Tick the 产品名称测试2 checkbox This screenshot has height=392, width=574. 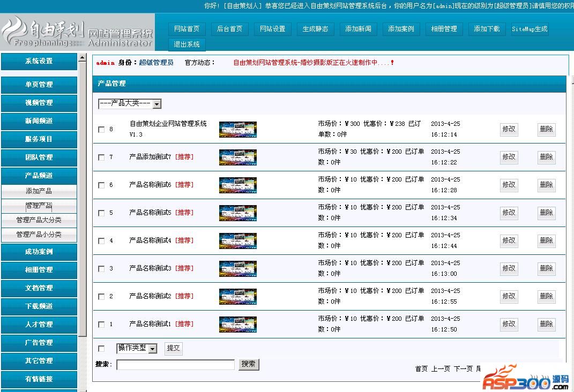click(101, 297)
